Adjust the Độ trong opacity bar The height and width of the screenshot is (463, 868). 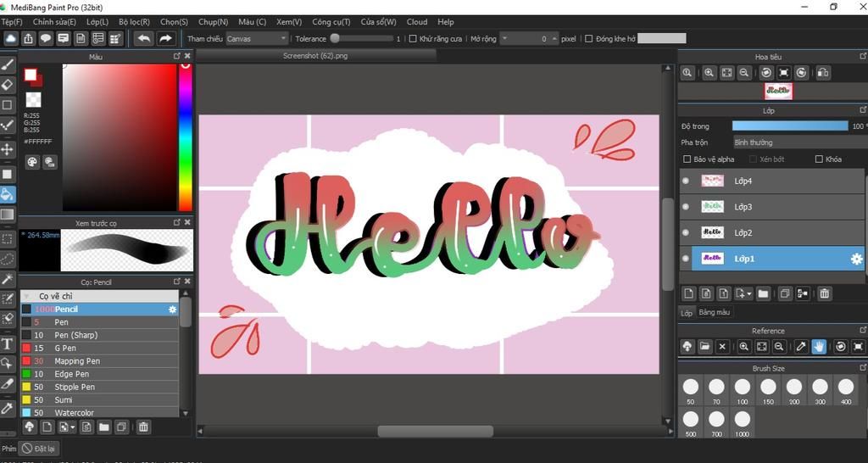click(x=790, y=126)
